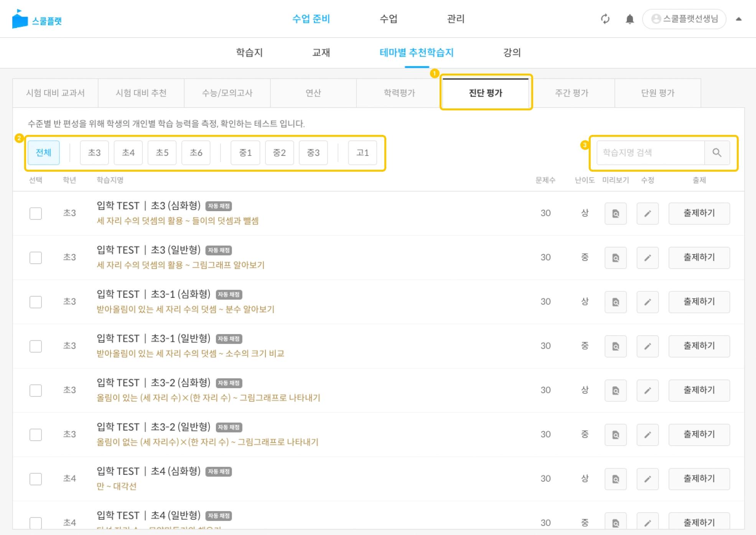Click the 스쿨플랫 logo icon
The image size is (756, 535).
(x=20, y=19)
